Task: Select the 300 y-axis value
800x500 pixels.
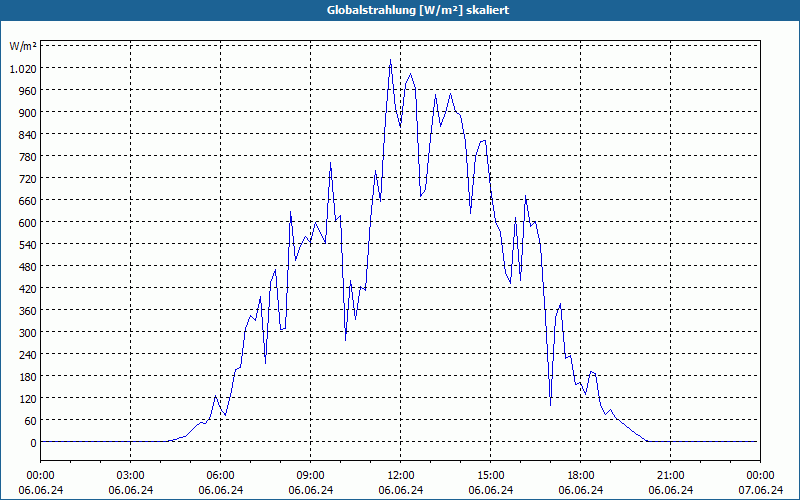Action: click(x=27, y=333)
